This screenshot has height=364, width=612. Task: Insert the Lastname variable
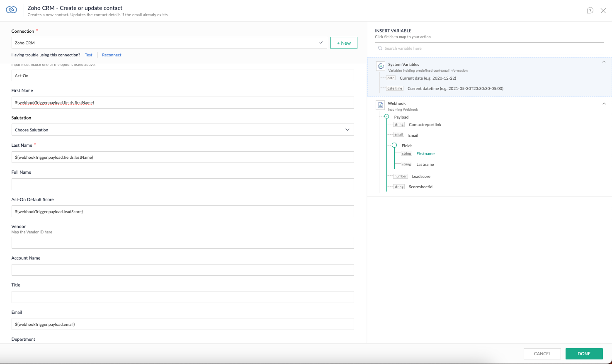(425, 164)
